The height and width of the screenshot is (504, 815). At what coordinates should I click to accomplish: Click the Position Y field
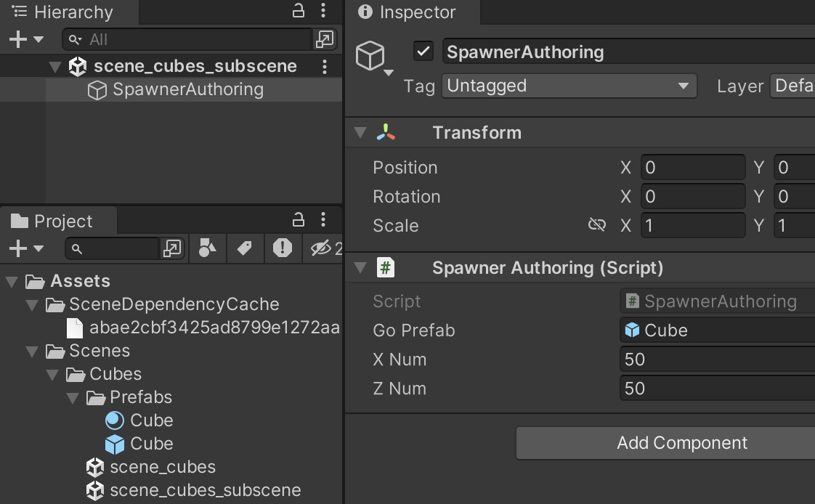794,167
